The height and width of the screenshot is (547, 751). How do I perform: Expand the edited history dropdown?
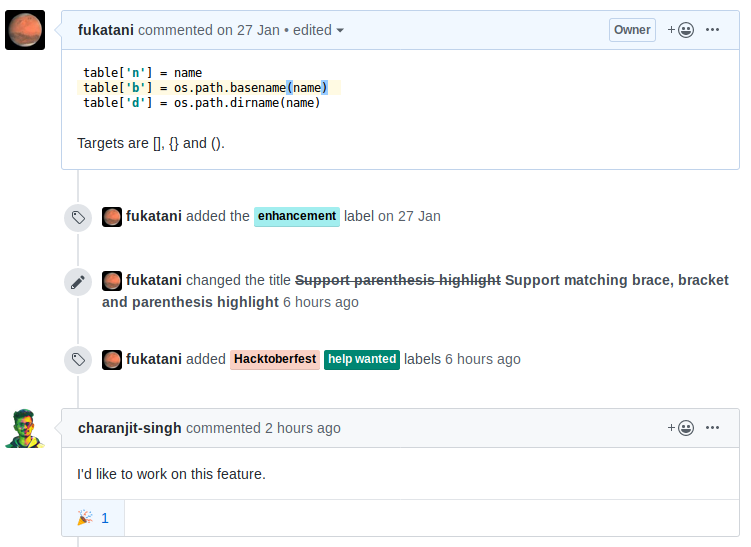tap(319, 30)
